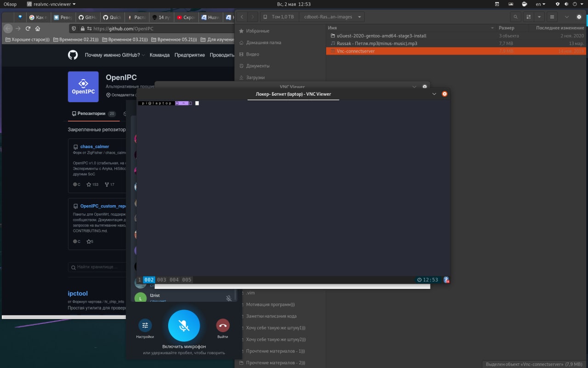Open the Обзор activities overview
Image resolution: width=588 pixels, height=368 pixels.
[10, 4]
